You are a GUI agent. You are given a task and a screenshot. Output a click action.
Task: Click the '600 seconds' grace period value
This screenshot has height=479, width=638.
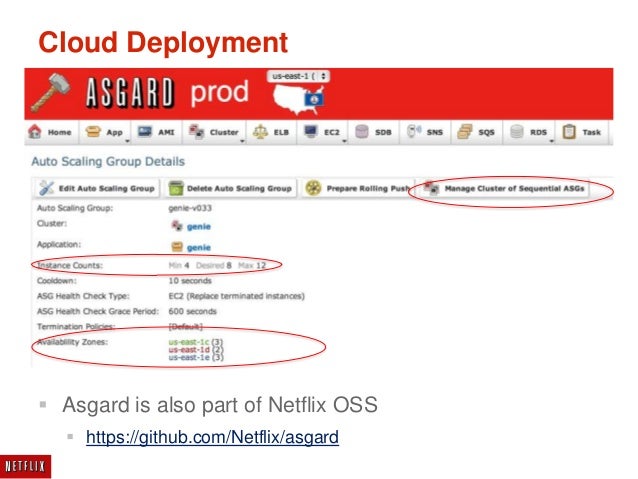[x=192, y=311]
